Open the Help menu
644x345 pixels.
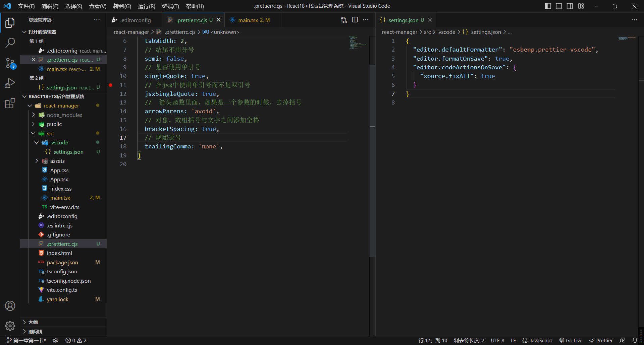pyautogui.click(x=195, y=6)
